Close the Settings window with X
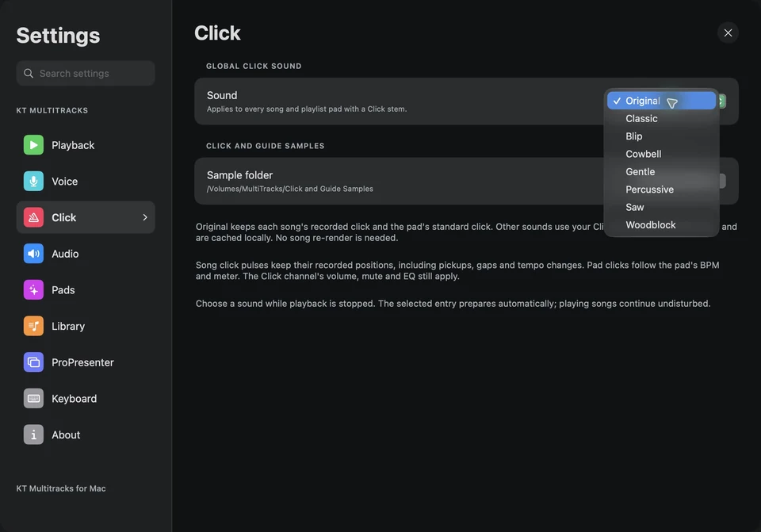Screen dimensions: 761x532 click(x=728, y=33)
